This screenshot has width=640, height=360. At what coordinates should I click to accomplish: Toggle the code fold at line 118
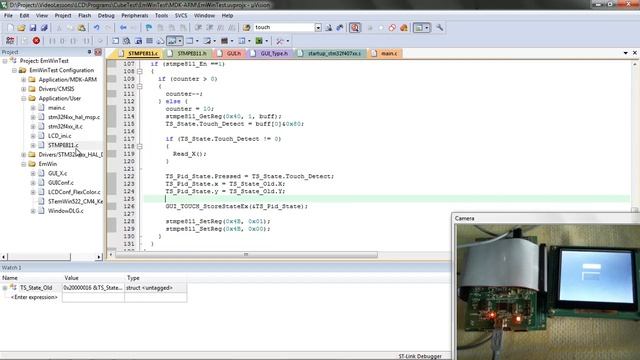[x=140, y=146]
